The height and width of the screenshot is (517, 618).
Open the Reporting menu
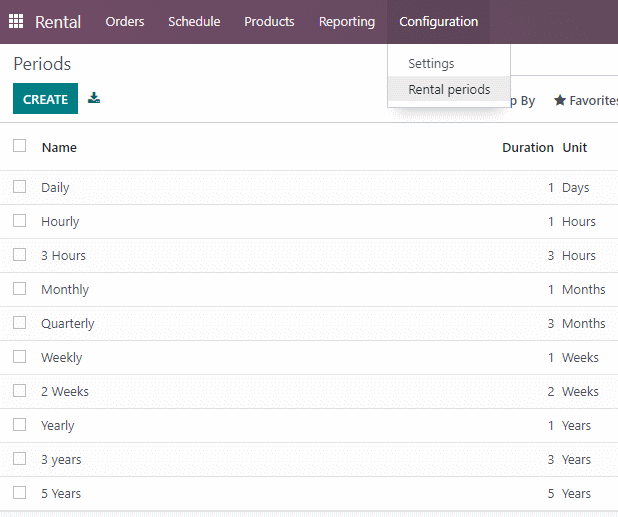point(347,21)
